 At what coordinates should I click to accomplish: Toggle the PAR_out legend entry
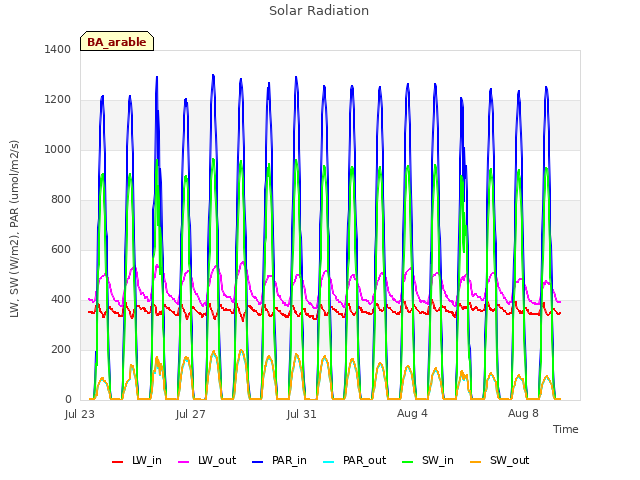[355, 461]
